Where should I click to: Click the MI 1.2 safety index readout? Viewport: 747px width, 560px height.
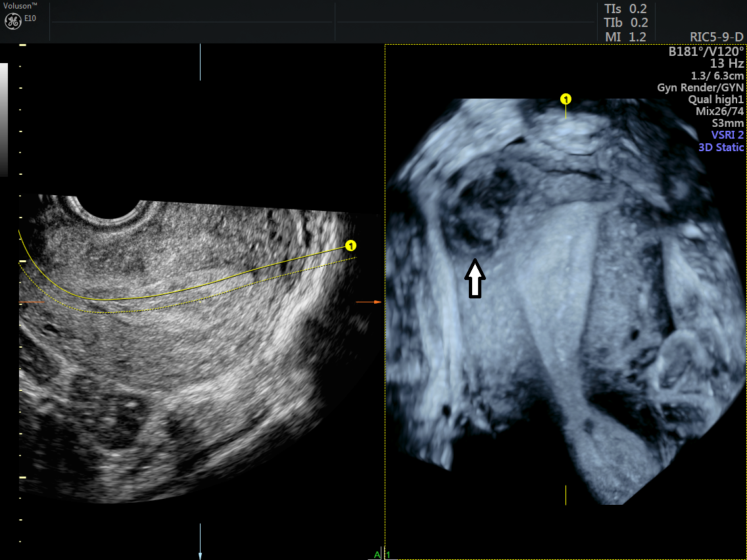click(x=625, y=37)
